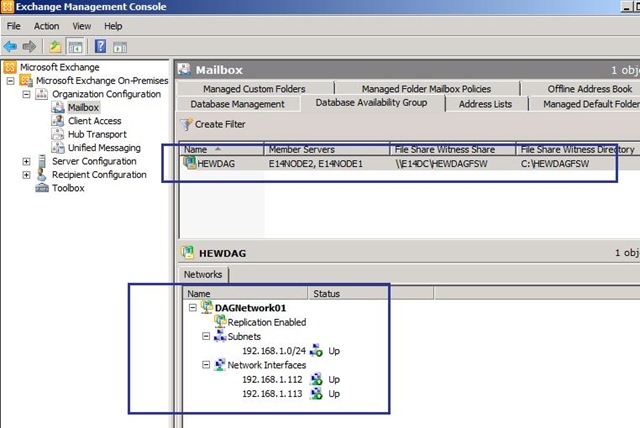Click status icon beside 192.168.1.113

tap(316, 393)
